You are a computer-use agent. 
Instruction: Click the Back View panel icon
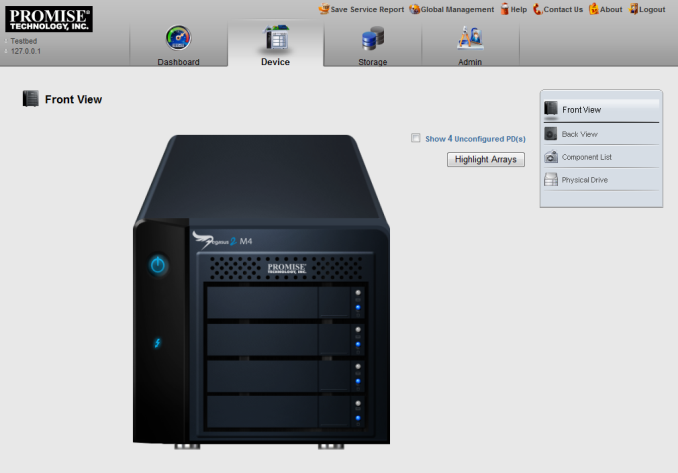point(550,134)
